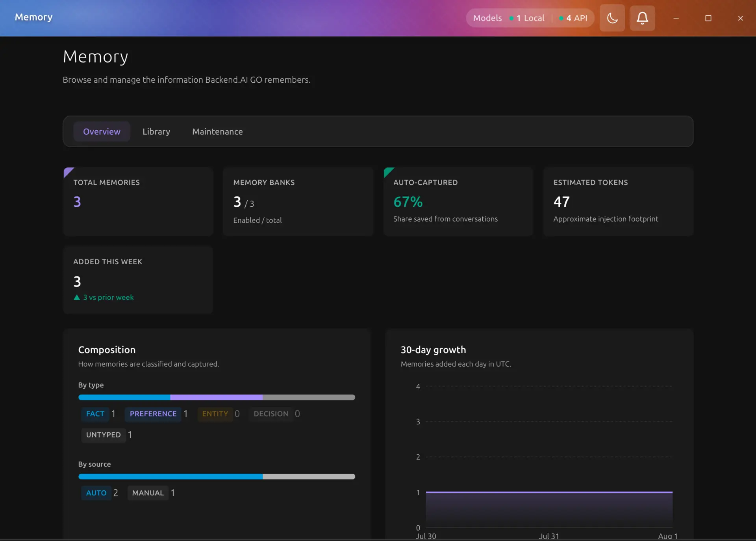Click the Added This Week card

pyautogui.click(x=138, y=280)
